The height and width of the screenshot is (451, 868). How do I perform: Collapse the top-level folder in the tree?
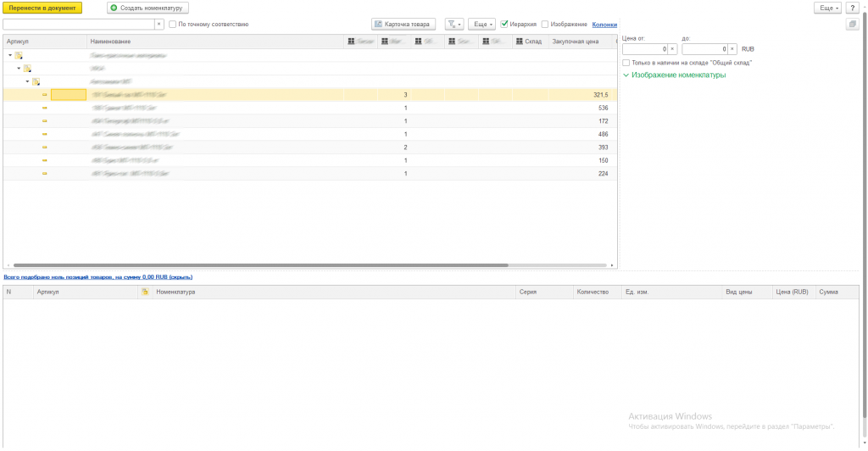coord(10,55)
